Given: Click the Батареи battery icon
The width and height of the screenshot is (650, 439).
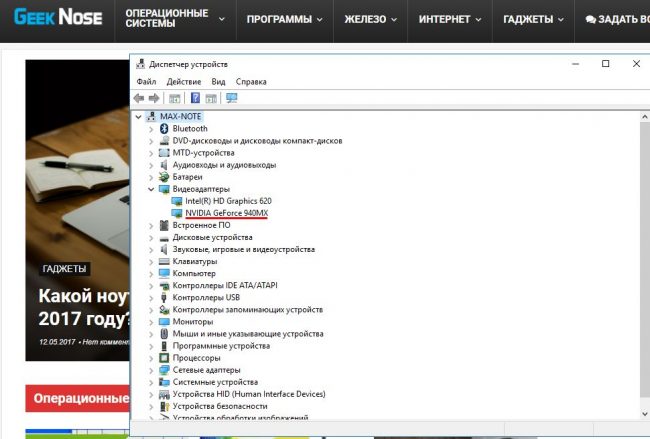Looking at the screenshot, I should click(x=164, y=177).
